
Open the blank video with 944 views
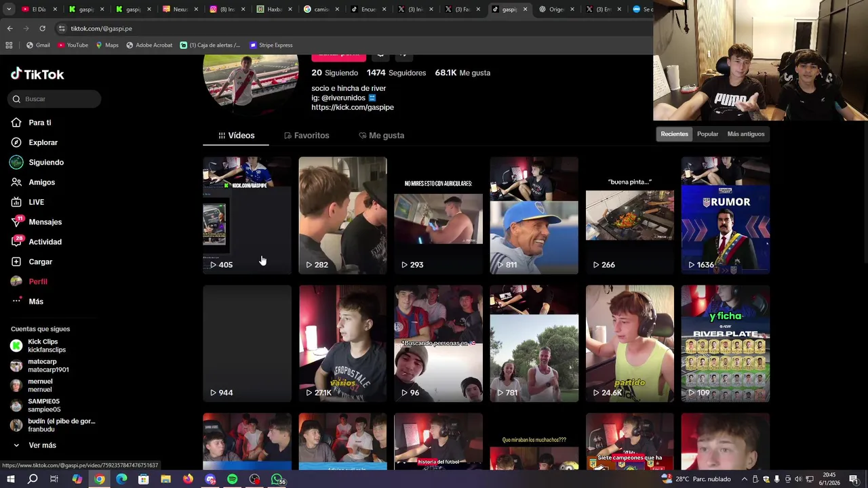click(x=247, y=344)
